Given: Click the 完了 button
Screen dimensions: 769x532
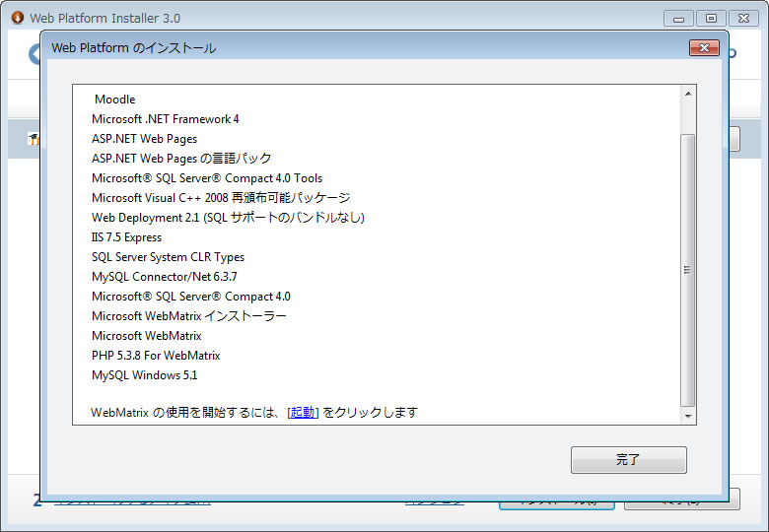Looking at the screenshot, I should click(x=628, y=460).
